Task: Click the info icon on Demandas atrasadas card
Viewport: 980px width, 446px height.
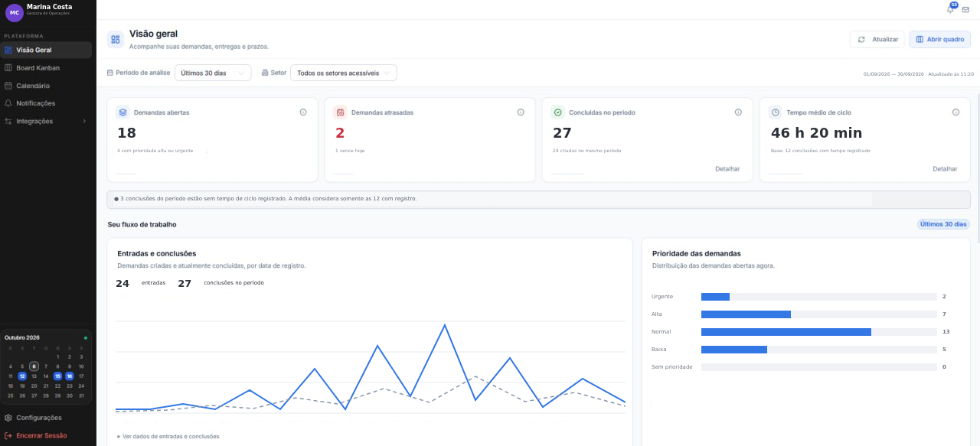Action: click(521, 112)
